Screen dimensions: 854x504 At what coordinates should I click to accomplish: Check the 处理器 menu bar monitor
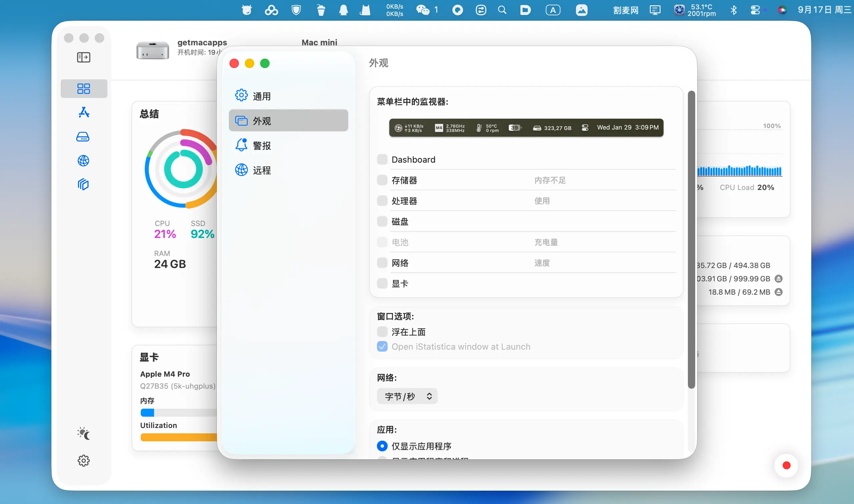coord(382,201)
